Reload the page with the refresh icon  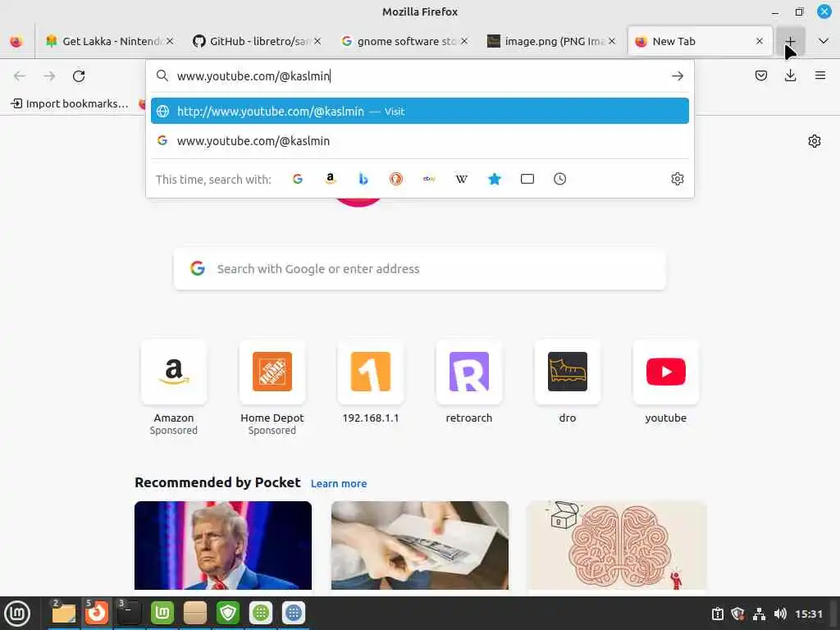coord(79,76)
